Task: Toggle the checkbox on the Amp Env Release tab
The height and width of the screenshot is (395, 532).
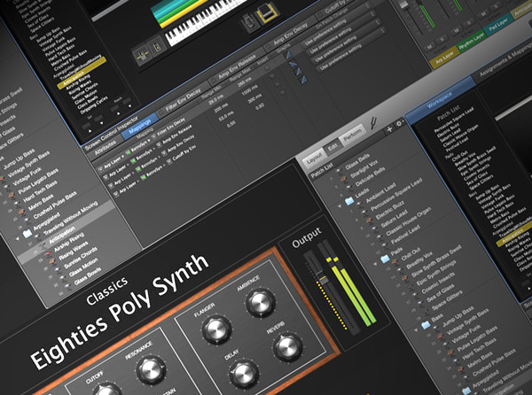Action: pos(215,81)
